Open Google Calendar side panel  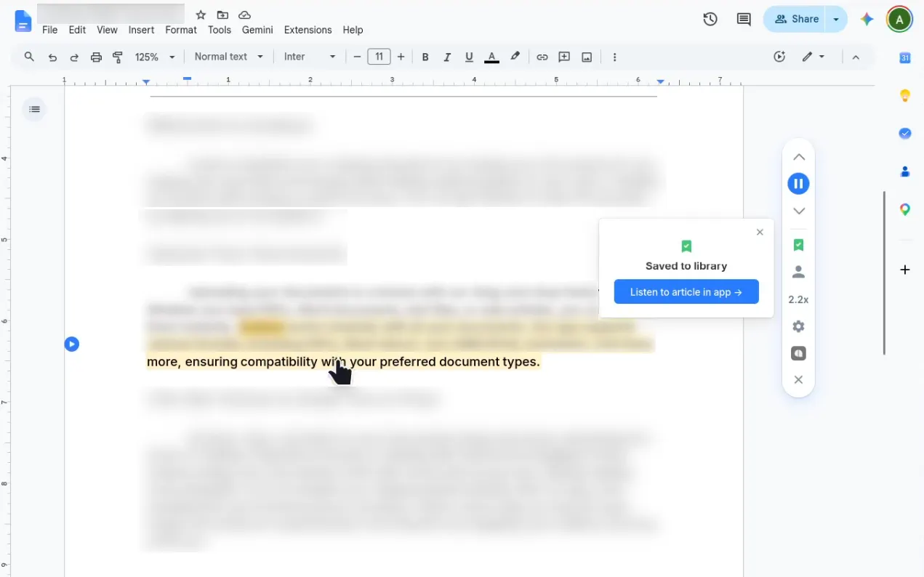(905, 58)
